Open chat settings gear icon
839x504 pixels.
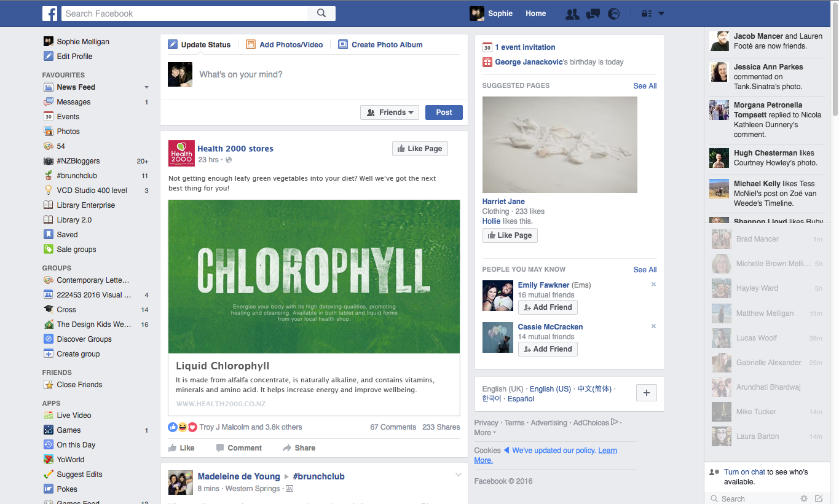tap(803, 498)
